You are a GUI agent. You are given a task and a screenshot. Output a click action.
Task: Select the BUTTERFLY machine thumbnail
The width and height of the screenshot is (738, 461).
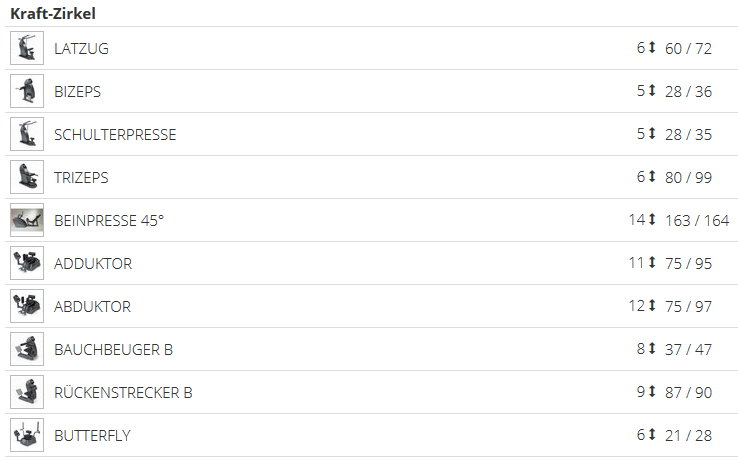tap(27, 435)
